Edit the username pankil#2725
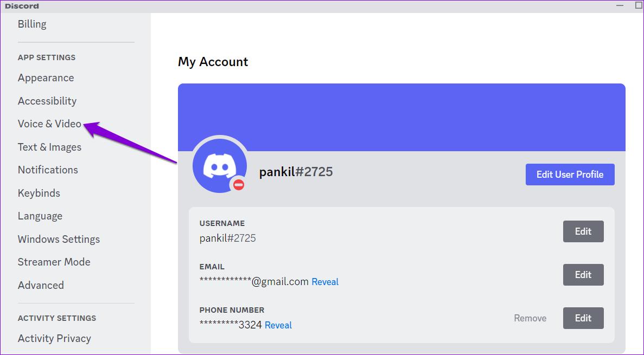Screen dimensions: 644x355 coord(583,231)
